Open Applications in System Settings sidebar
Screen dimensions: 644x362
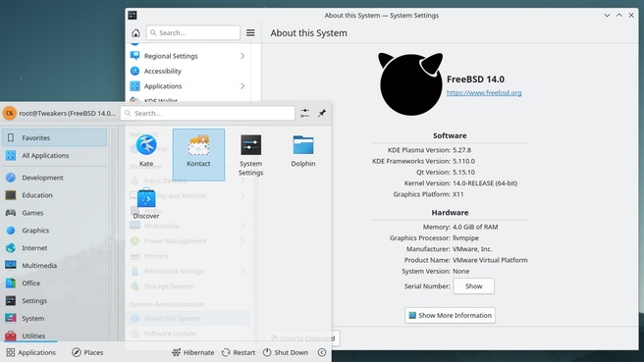pyautogui.click(x=188, y=86)
